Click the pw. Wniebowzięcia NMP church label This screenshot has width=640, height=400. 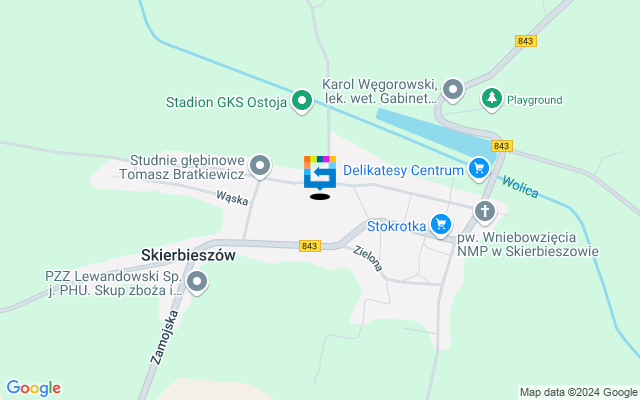(x=528, y=244)
